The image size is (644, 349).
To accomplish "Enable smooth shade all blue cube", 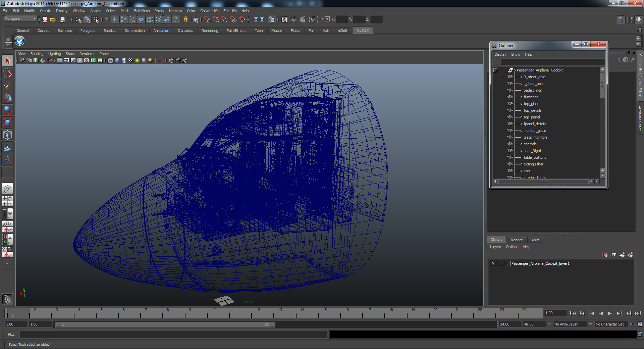I will pyautogui.click(x=117, y=60).
